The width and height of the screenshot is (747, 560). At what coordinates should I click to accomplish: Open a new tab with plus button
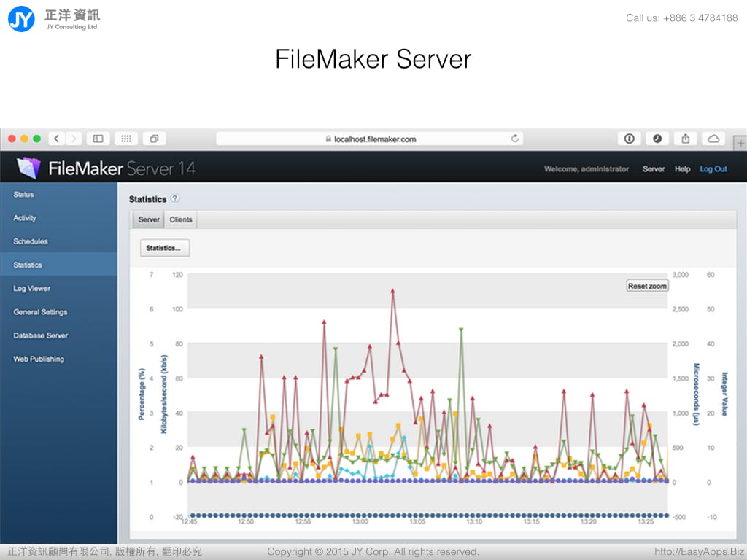(741, 144)
